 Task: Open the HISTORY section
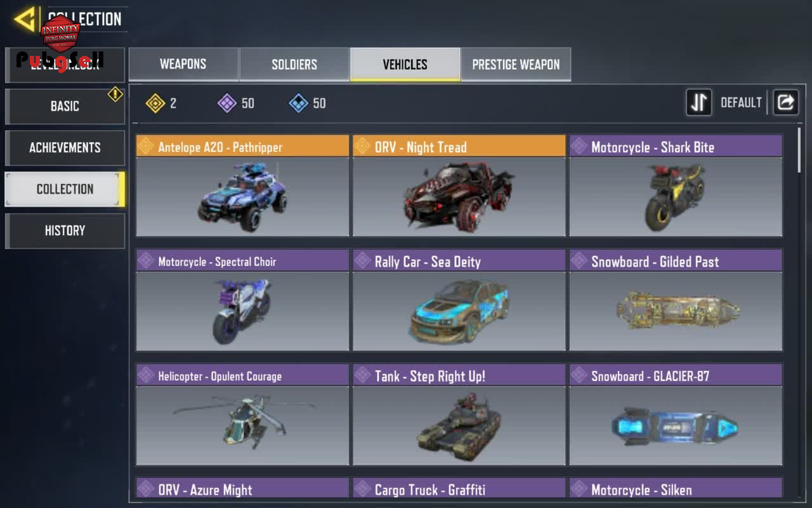coord(65,231)
